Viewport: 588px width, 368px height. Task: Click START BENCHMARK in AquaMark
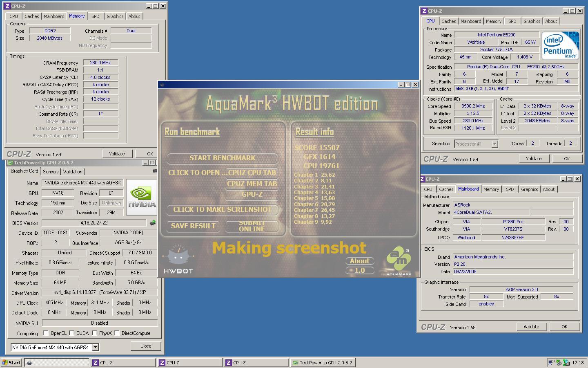(223, 158)
